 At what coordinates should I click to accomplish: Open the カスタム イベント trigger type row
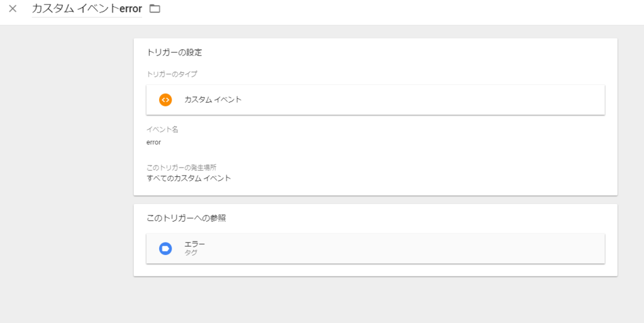(375, 99)
